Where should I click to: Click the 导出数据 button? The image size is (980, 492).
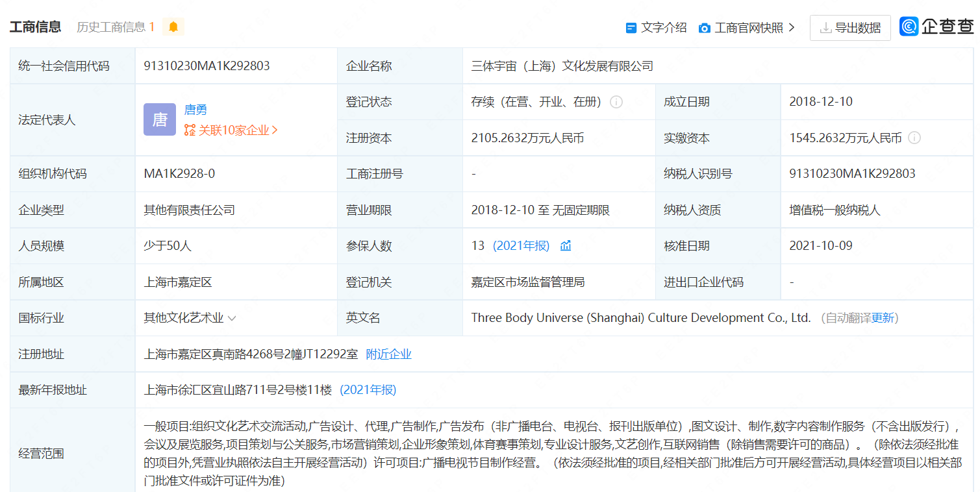pyautogui.click(x=850, y=28)
